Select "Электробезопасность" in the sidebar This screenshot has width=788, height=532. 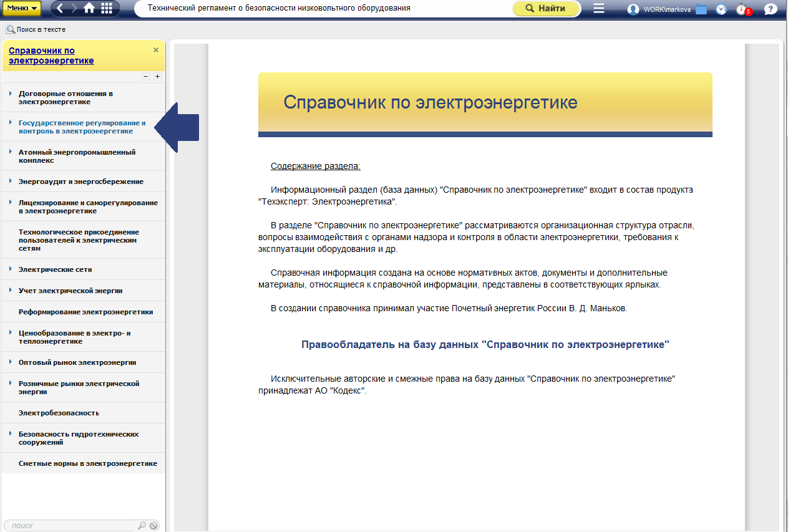(59, 413)
